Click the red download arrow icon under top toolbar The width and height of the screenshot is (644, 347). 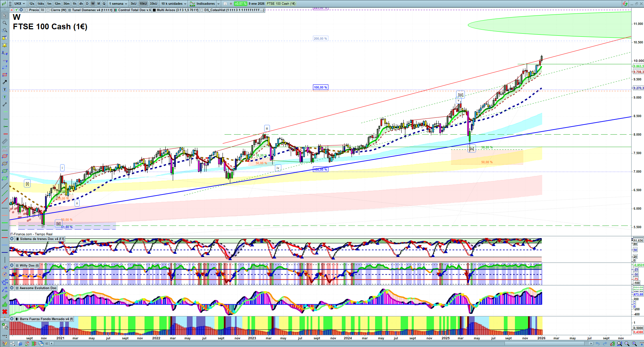(x=12, y=10)
